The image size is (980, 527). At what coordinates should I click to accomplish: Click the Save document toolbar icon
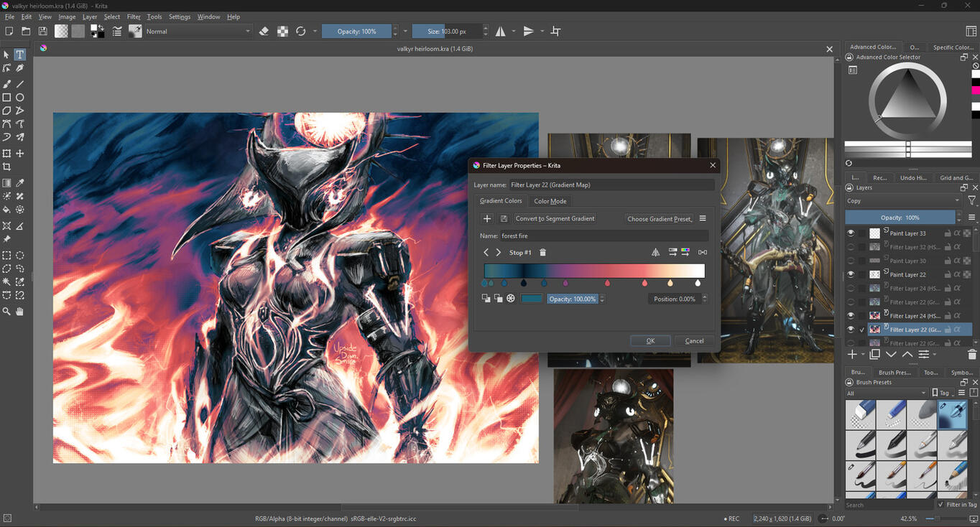pos(42,32)
